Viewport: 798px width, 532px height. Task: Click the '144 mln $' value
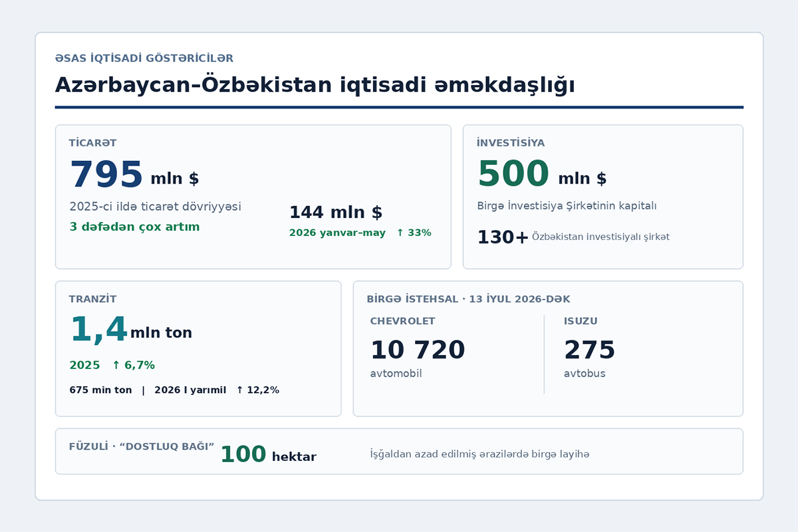[336, 213]
